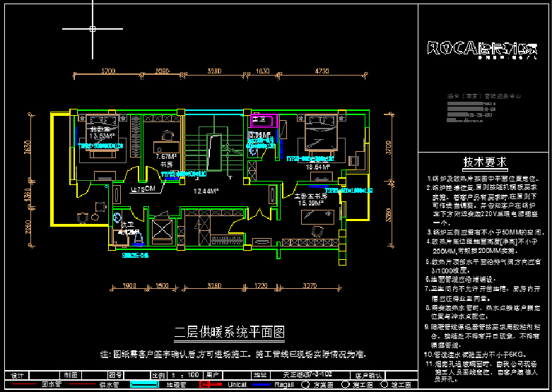Select the 二层供暖系统平面图 drawing title
Viewport: 552px width, 392px height.
(x=230, y=331)
